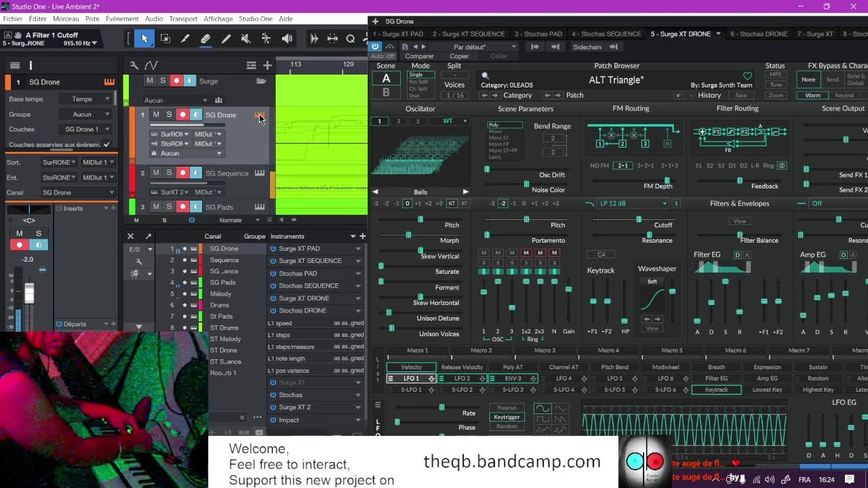This screenshot has height=488, width=868.
Task: Click the Comparer button
Action: [x=419, y=56]
